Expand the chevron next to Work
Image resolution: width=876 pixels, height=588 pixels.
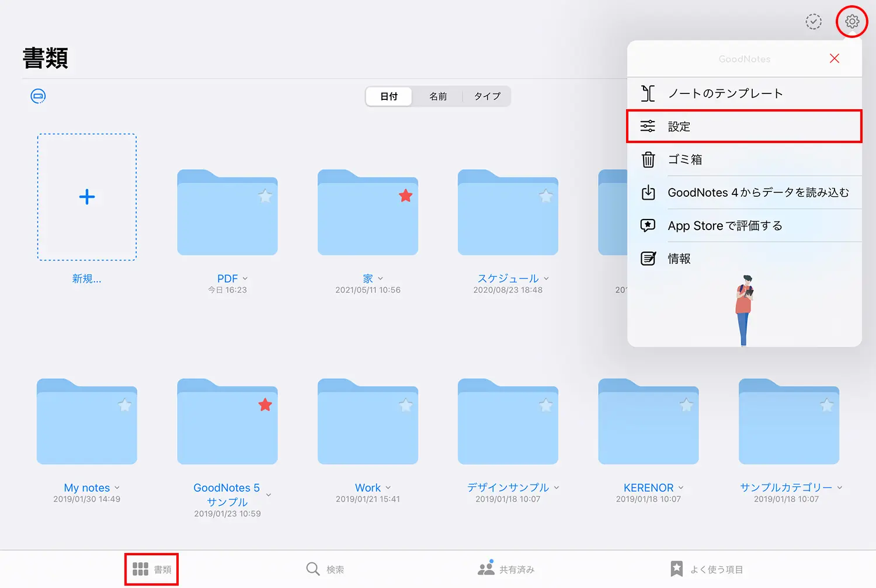(388, 488)
